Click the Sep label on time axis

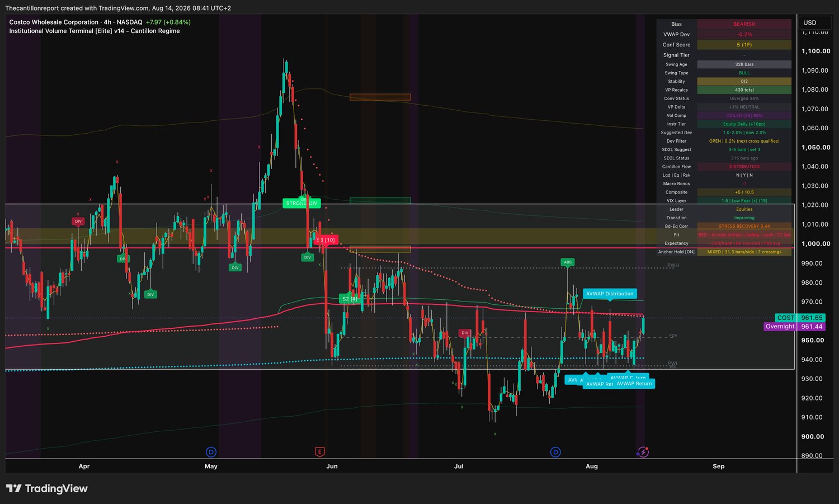pyautogui.click(x=719, y=466)
